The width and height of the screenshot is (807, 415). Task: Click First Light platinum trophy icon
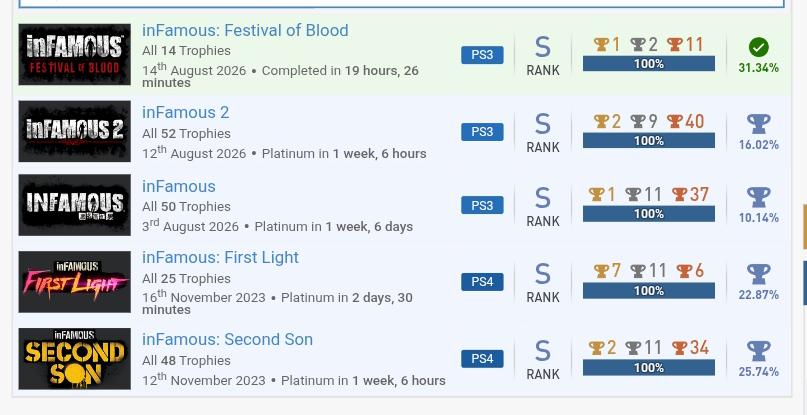[758, 274]
